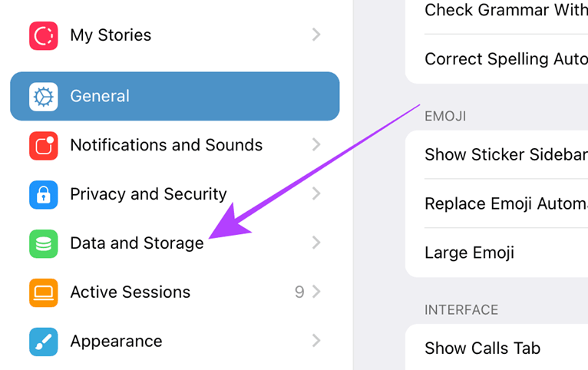
Task: Click the Appearance paintbrush icon
Action: tap(44, 342)
